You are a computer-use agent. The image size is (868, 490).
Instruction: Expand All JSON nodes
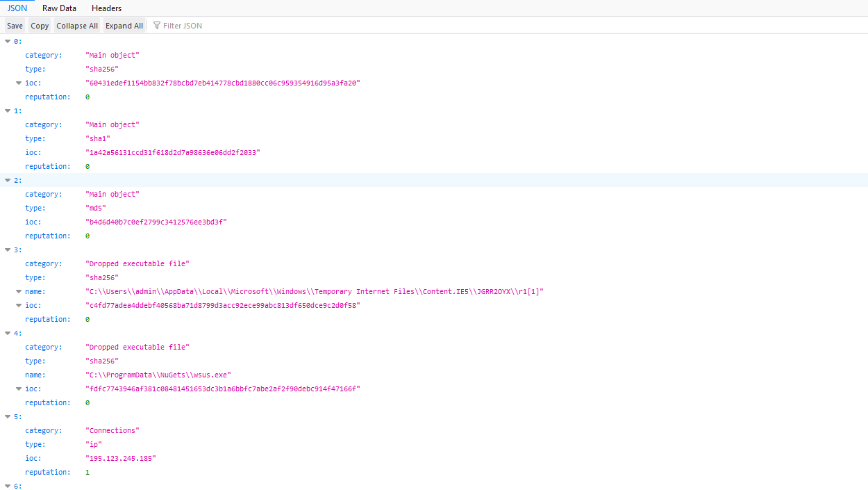point(124,26)
